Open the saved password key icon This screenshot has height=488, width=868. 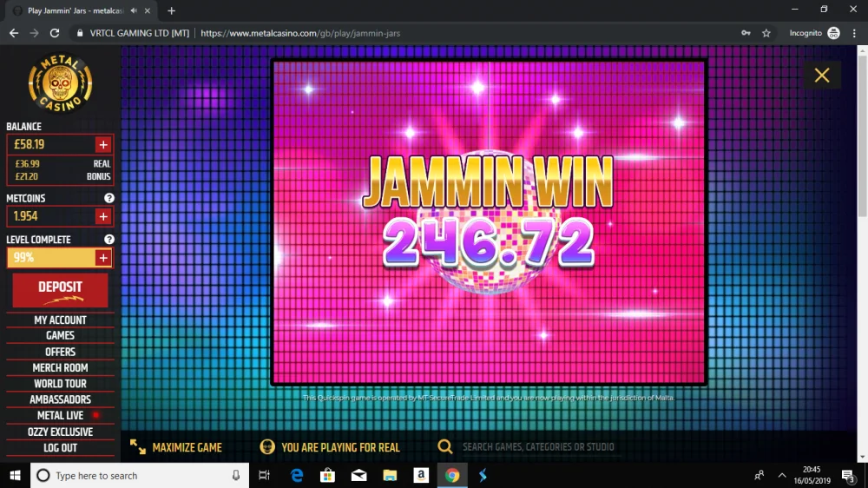coord(746,33)
